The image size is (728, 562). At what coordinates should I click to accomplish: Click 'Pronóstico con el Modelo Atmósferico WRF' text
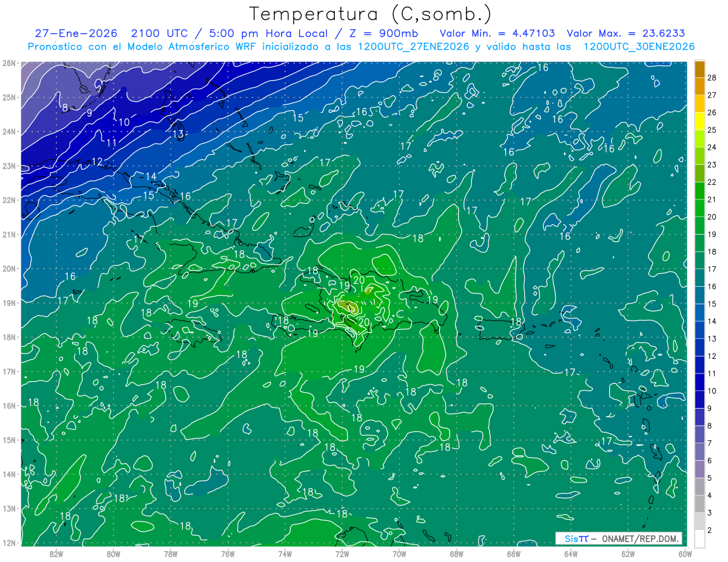(141, 47)
